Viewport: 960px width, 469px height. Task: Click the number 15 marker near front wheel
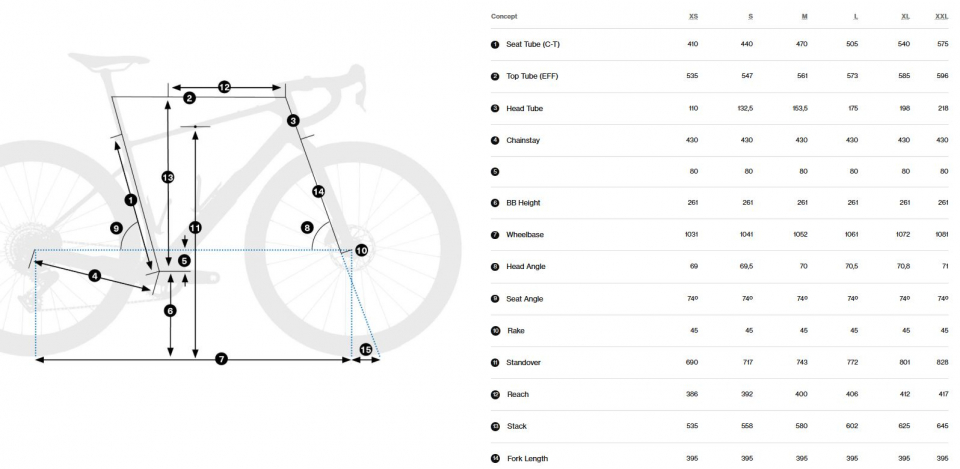[x=366, y=350]
